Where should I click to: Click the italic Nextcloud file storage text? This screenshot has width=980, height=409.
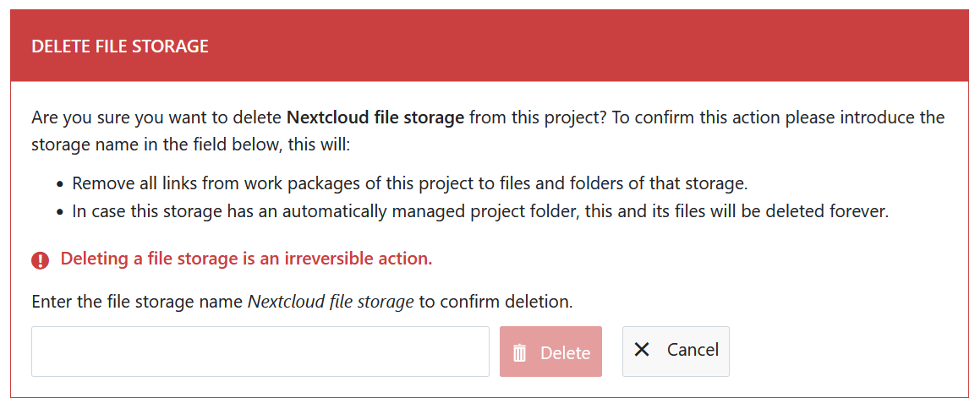click(331, 302)
